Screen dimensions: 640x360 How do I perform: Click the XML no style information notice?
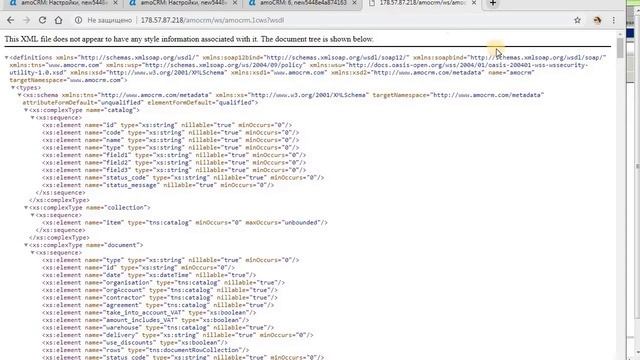coord(189,39)
